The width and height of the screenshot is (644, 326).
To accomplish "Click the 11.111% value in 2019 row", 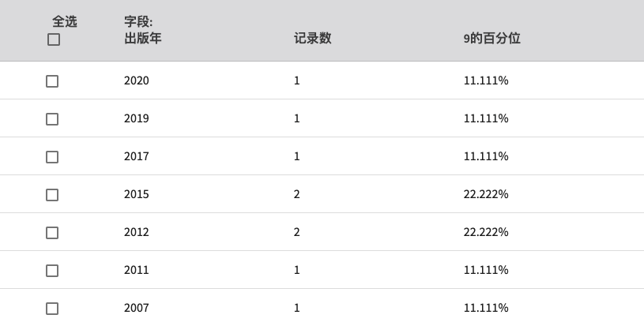I will pos(486,118).
